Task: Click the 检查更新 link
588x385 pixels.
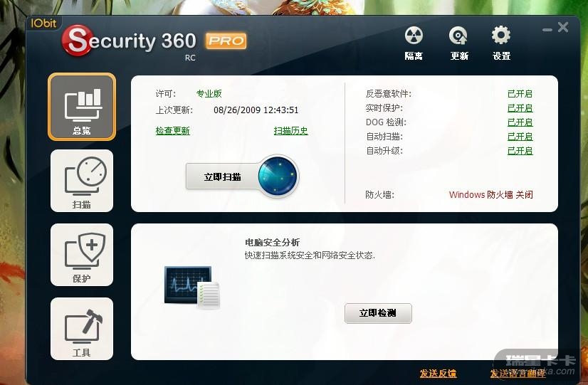Action: click(x=172, y=131)
